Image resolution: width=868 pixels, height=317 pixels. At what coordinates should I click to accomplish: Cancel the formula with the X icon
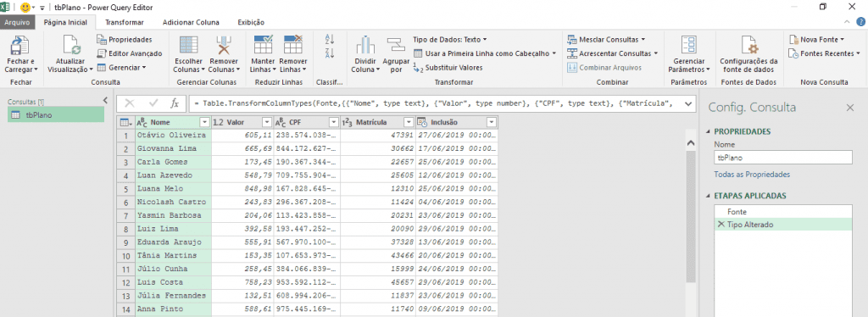click(x=130, y=103)
